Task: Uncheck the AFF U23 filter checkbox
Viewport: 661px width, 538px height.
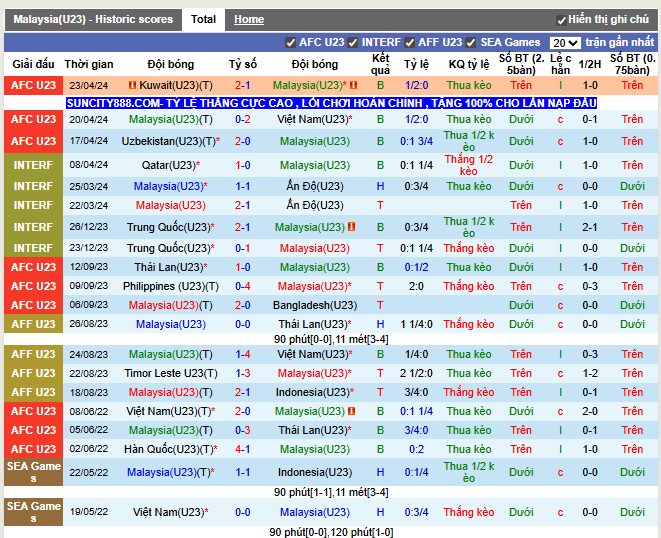Action: click(409, 43)
